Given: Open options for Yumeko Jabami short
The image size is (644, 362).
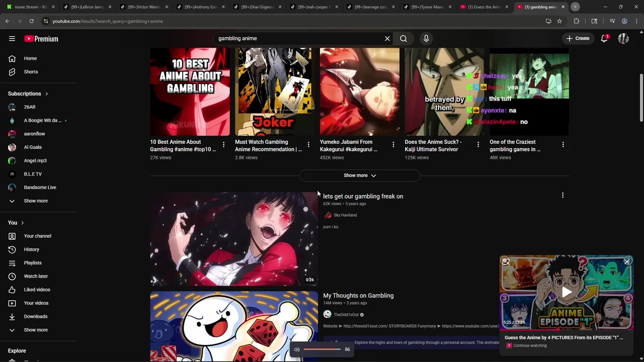Looking at the screenshot, I should coord(393,145).
